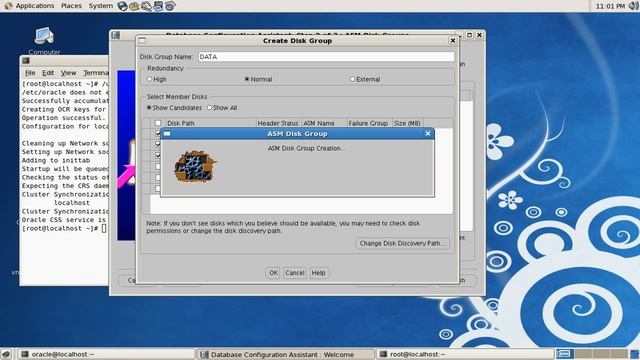Click the terminal window title bar icon
The height and width of the screenshot is (360, 640).
tap(26, 60)
